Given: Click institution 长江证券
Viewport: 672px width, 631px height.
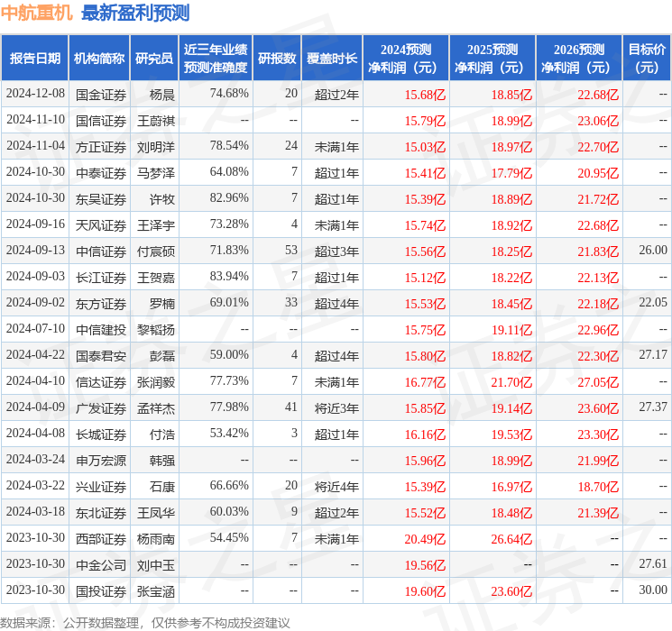Looking at the screenshot, I should 101,278.
